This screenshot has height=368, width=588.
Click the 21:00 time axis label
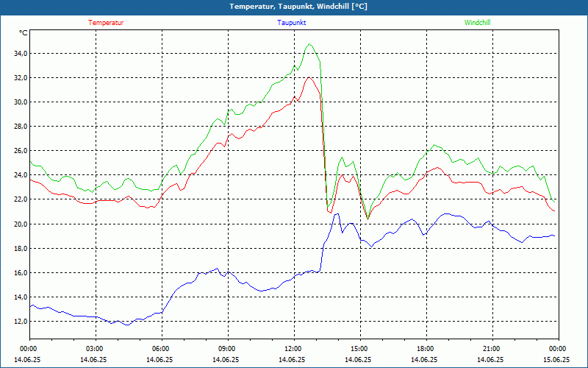(491, 349)
